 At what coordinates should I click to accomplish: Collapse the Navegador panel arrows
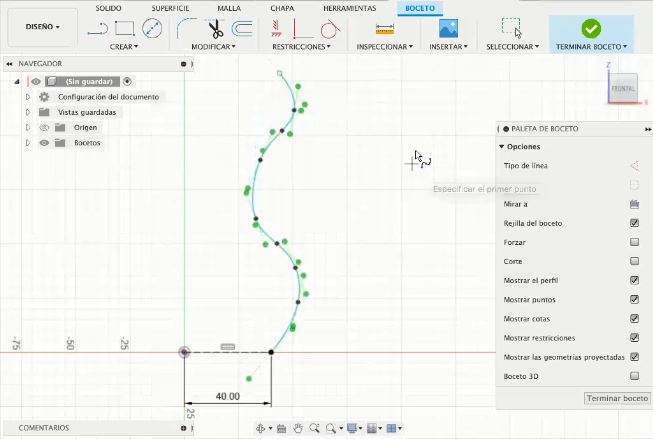coord(9,64)
